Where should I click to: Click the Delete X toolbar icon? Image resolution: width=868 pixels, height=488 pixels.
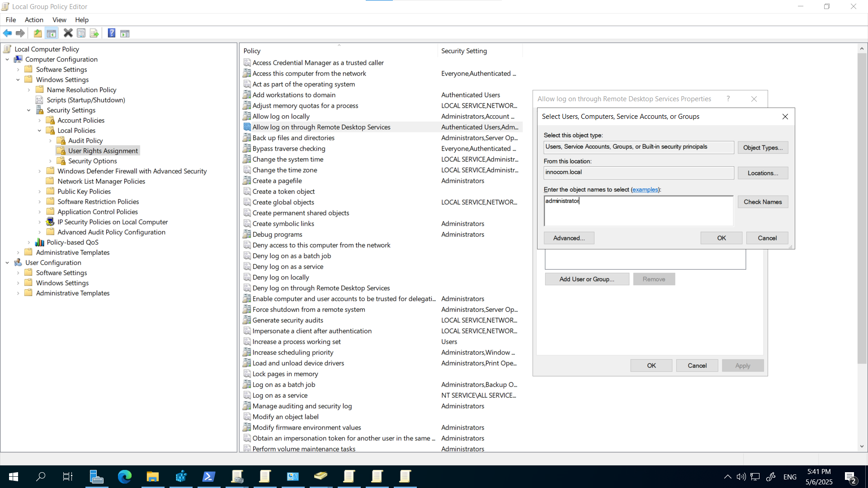68,33
